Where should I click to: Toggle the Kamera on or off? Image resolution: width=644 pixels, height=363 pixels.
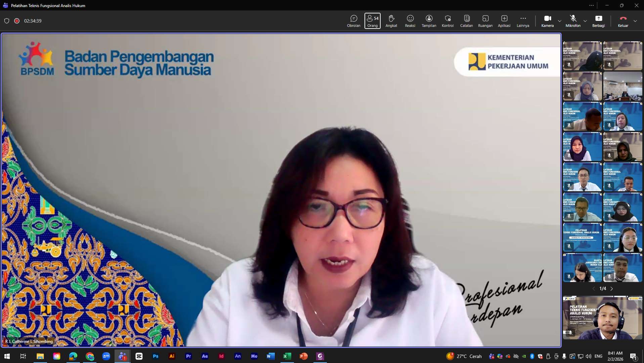pos(547,21)
